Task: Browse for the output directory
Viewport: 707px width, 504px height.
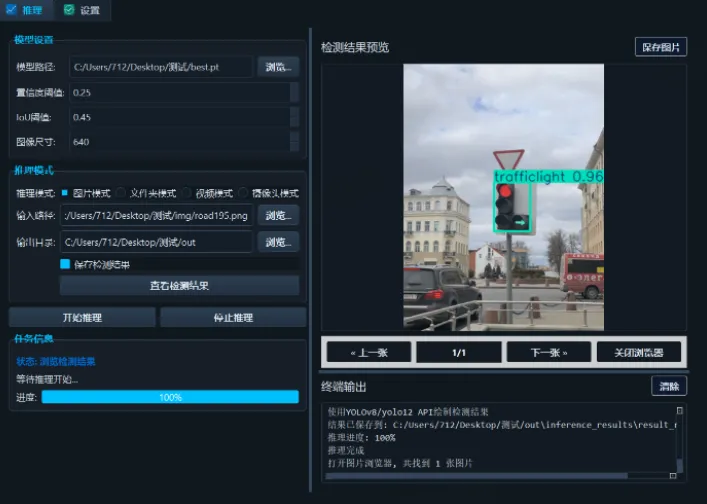Action: [x=278, y=242]
